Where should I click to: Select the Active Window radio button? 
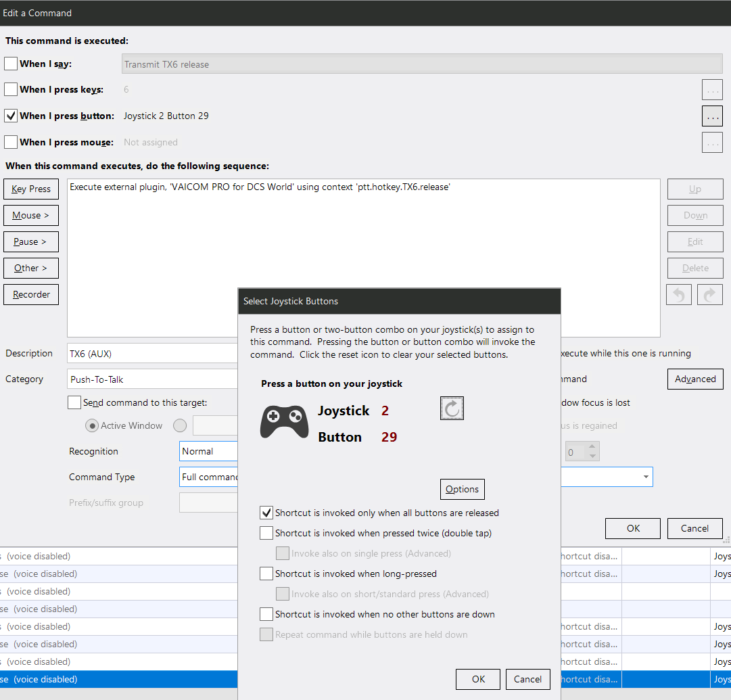coord(93,425)
